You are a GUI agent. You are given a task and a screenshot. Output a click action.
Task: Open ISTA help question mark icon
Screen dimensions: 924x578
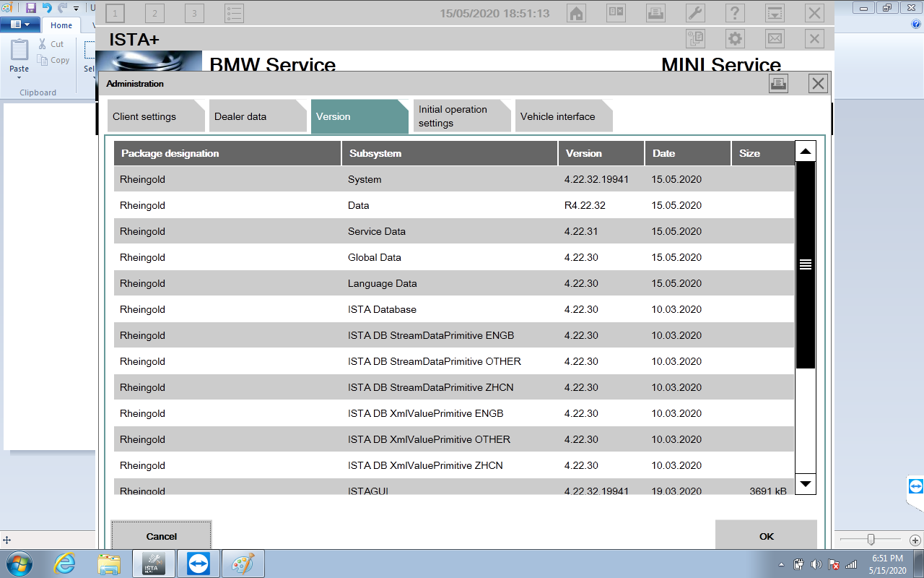[x=735, y=13]
